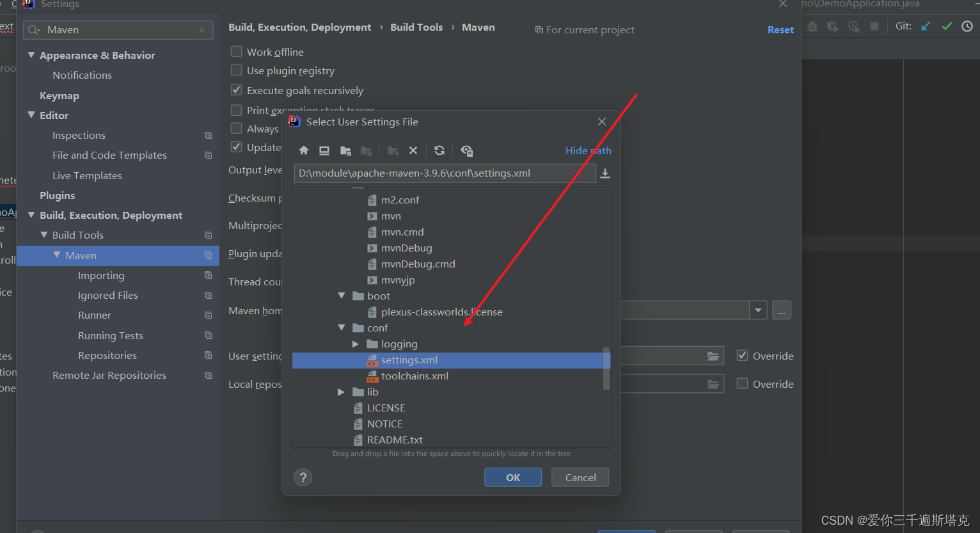The width and height of the screenshot is (980, 533).
Task: Collapse the Build Tools node
Action: tap(44, 235)
